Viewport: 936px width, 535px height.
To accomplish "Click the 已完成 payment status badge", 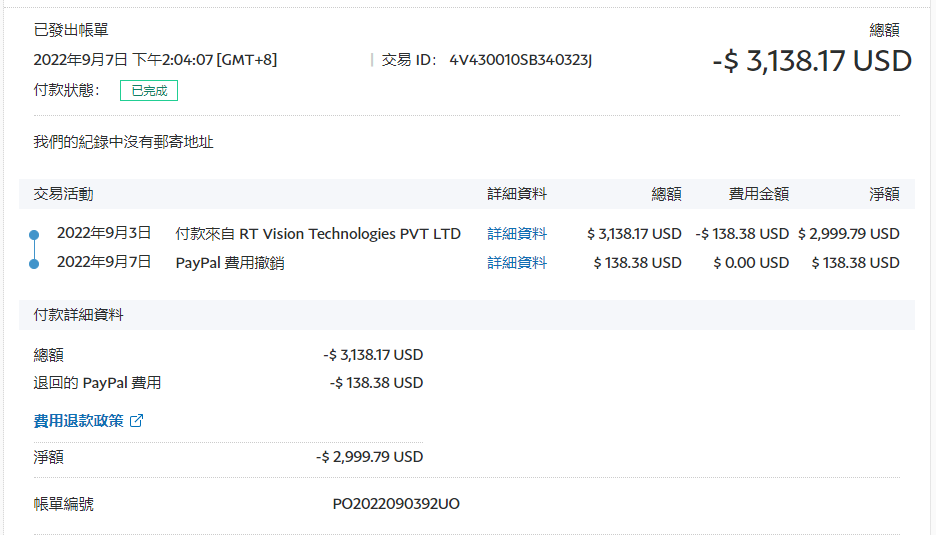I will [149, 91].
